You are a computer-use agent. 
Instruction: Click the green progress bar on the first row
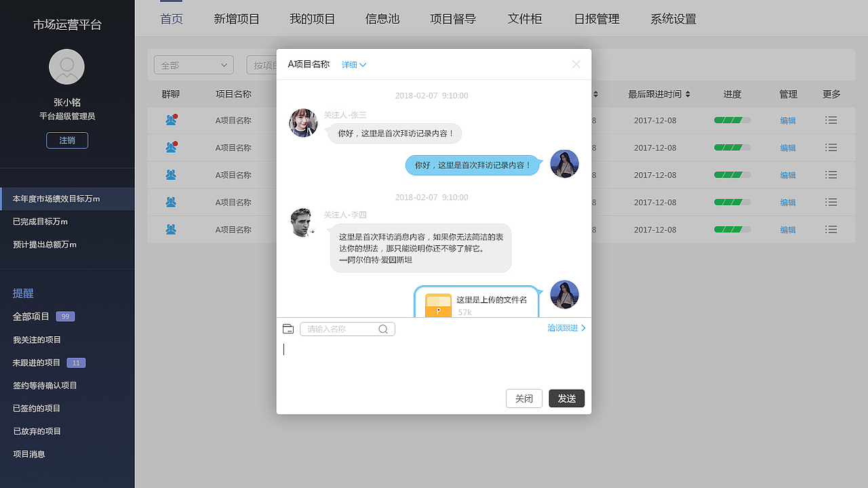[732, 120]
